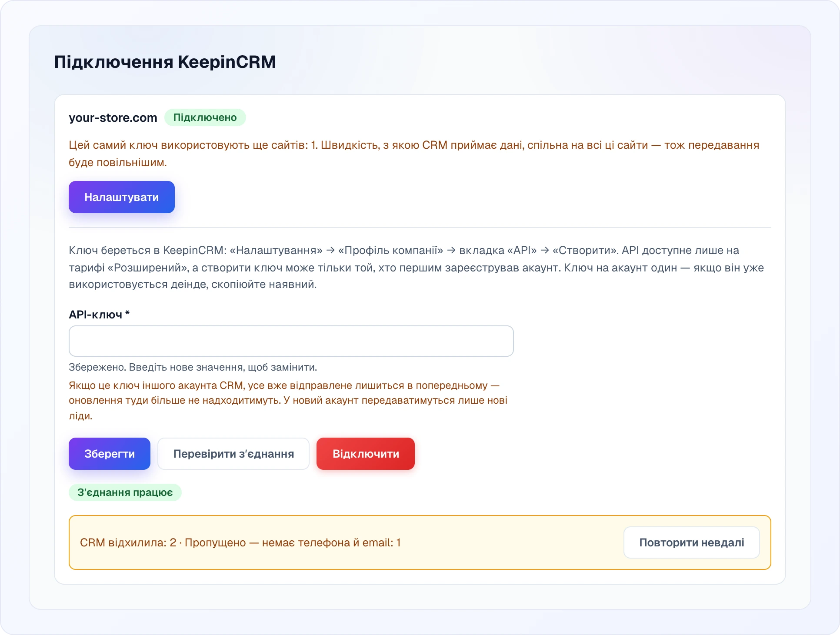
Task: Click the shared key warning 'Цей самий ключ'
Action: (414, 154)
